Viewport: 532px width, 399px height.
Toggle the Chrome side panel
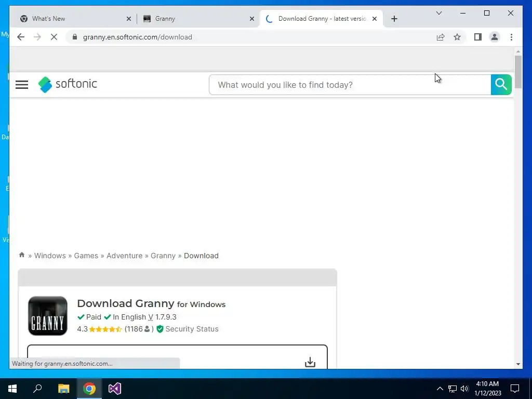tap(478, 37)
